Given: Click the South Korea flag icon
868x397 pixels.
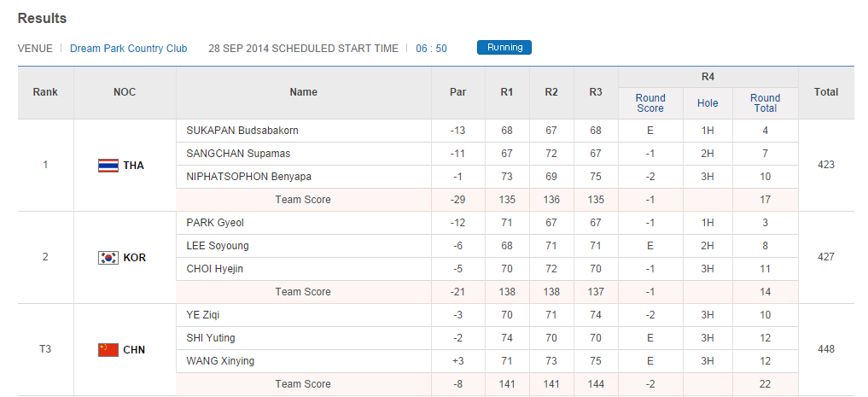Looking at the screenshot, I should click(x=108, y=257).
